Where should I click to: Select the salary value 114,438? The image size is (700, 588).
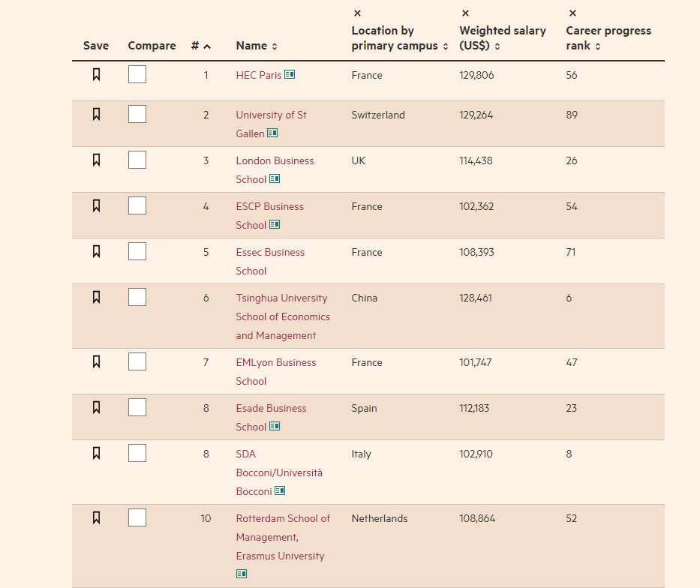(476, 160)
